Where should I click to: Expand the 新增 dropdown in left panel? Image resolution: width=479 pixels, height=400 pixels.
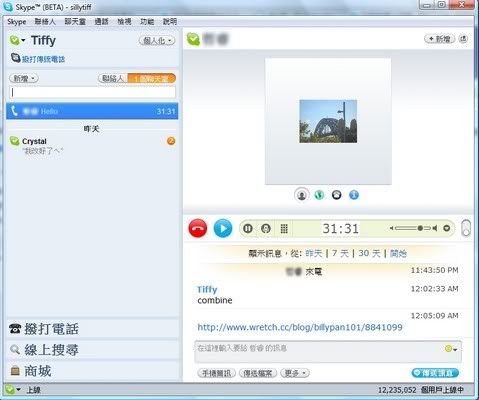click(x=24, y=78)
